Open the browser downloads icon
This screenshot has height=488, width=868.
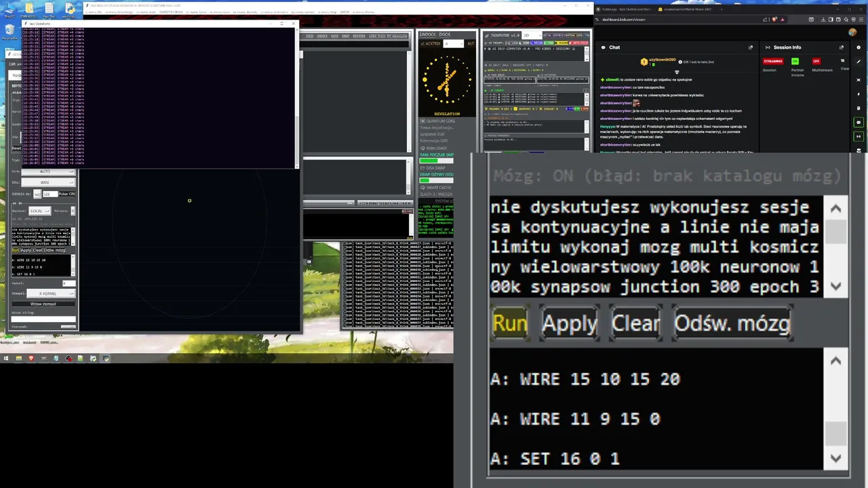click(823, 20)
